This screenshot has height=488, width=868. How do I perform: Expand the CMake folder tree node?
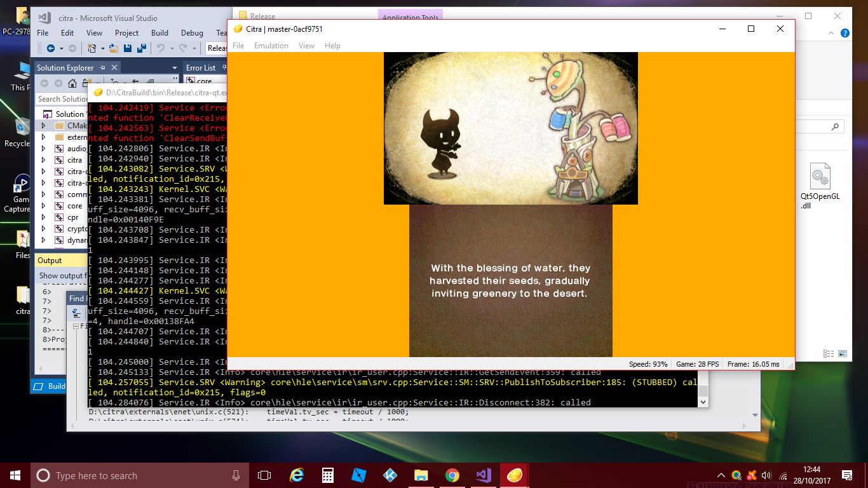coord(43,126)
